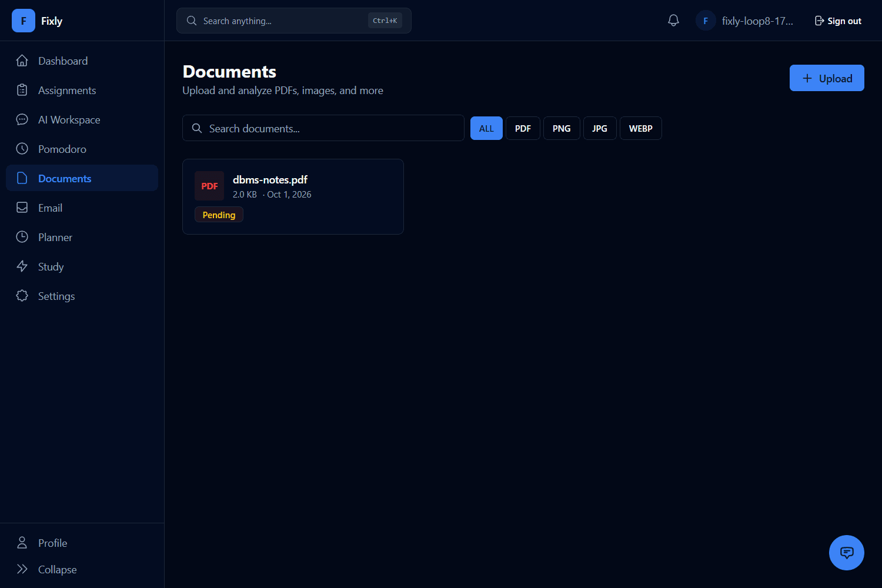The image size is (882, 588).
Task: Click the AI Workspace chat icon
Action: pos(22,119)
